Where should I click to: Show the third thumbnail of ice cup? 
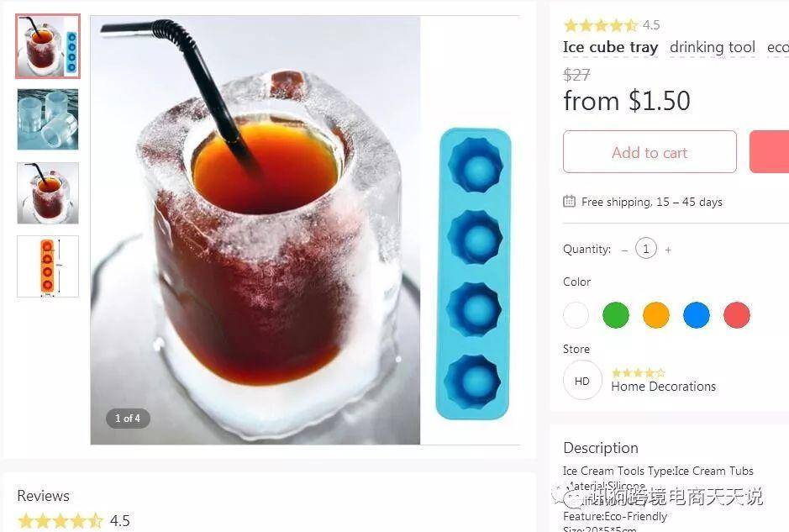[48, 192]
